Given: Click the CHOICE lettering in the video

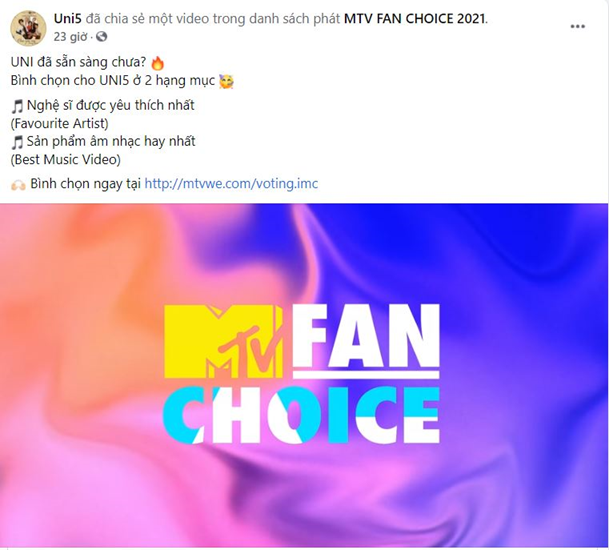Looking at the screenshot, I should 301,415.
